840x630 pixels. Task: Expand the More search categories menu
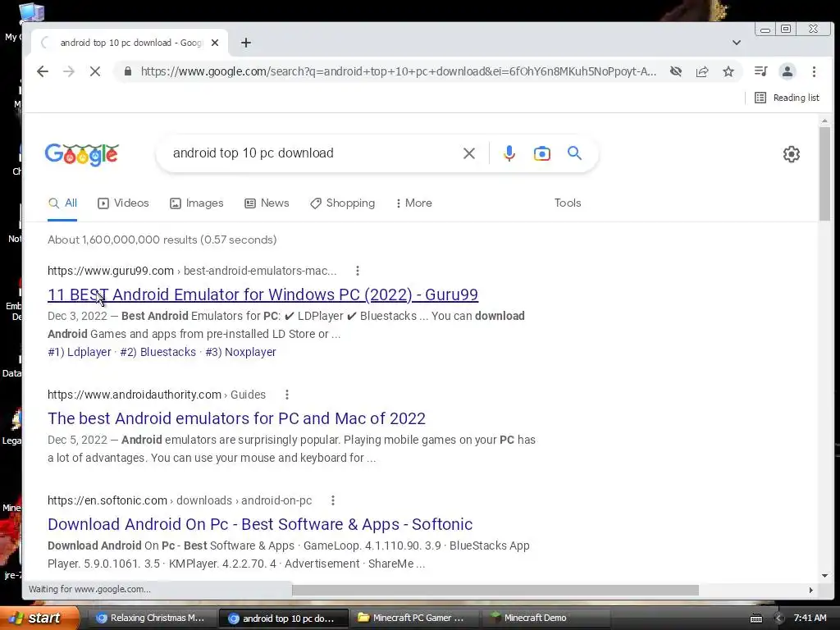click(x=413, y=203)
